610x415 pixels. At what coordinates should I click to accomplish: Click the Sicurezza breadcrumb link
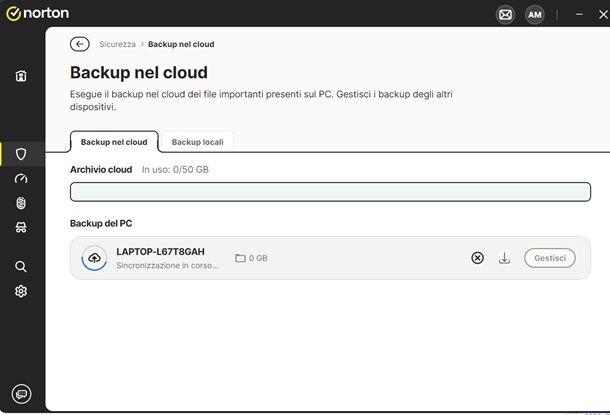[x=117, y=44]
